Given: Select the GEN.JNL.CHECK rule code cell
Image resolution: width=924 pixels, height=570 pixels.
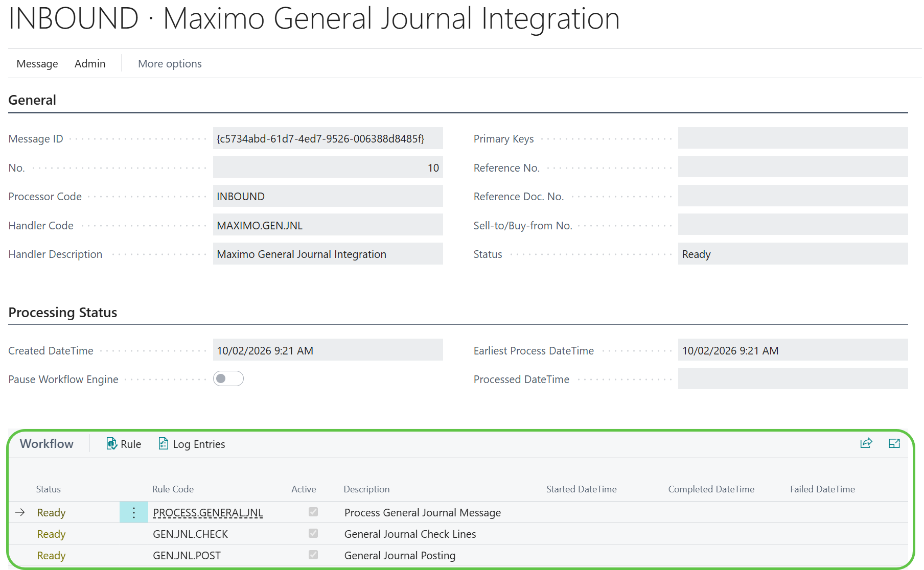Looking at the screenshot, I should pyautogui.click(x=191, y=534).
